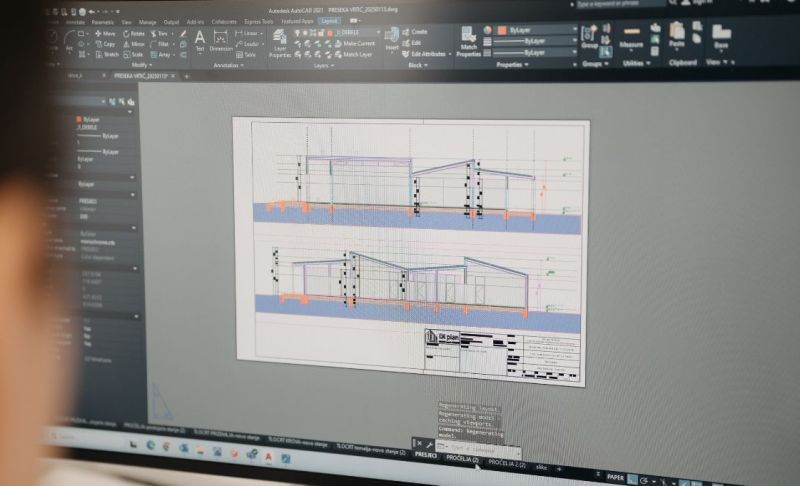Open the Annotate ribbon tab
This screenshot has height=486, width=800.
tap(76, 20)
